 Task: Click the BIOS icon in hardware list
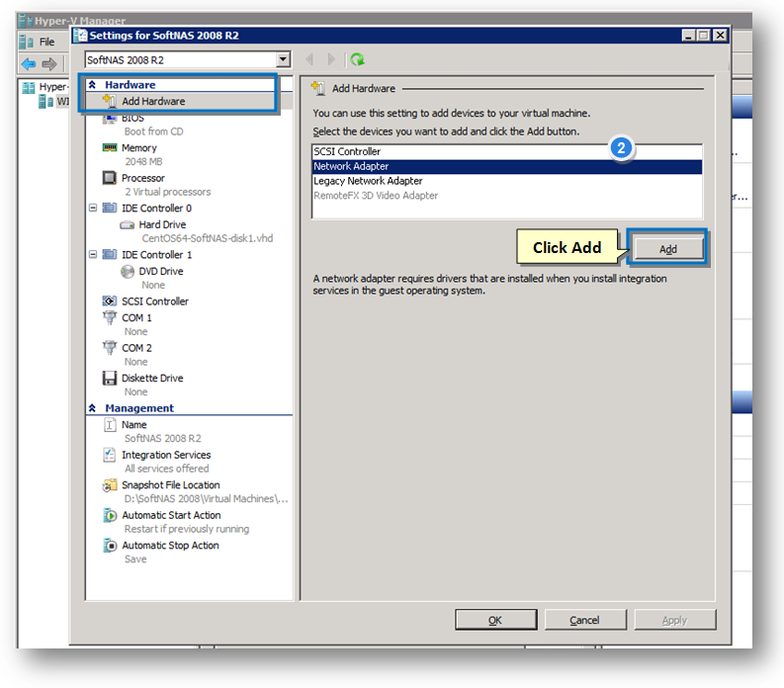coord(110,119)
